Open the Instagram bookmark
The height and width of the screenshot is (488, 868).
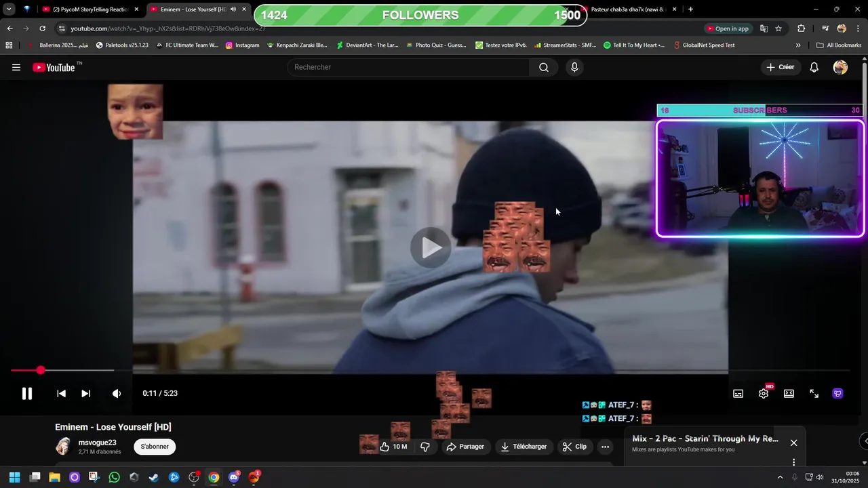tap(243, 45)
